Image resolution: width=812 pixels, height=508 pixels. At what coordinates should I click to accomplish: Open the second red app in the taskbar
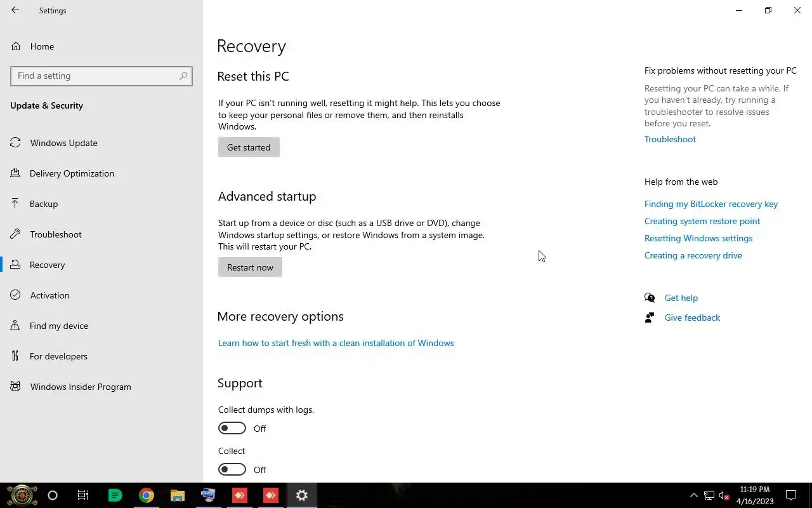point(271,495)
